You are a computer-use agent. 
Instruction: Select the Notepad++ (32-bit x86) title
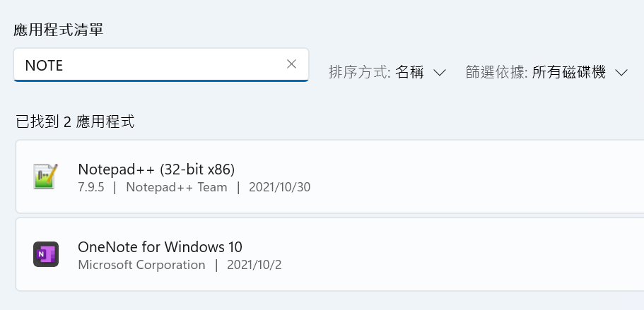pos(156,169)
